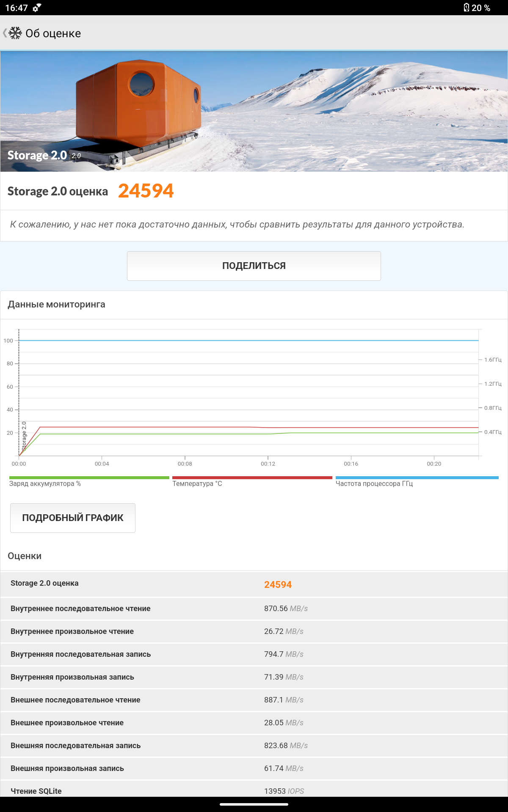
Task: Select 'Внутреннее произвольное чтение' row
Action: coord(254,631)
